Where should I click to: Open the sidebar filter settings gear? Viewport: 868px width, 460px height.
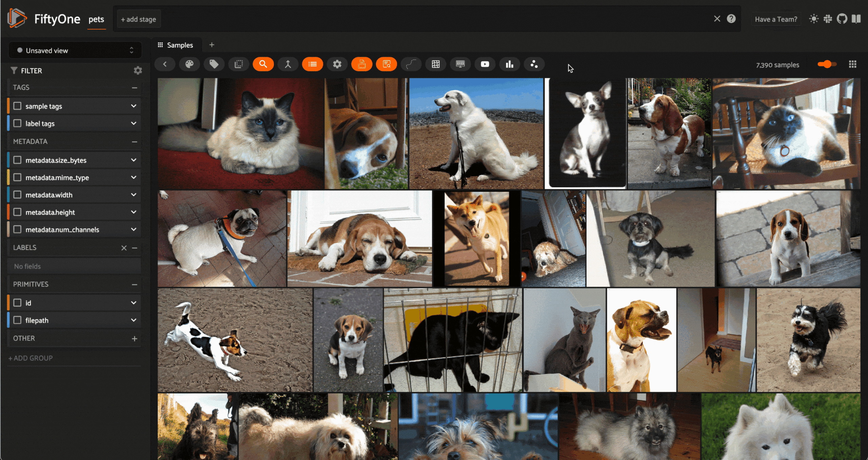click(x=138, y=71)
